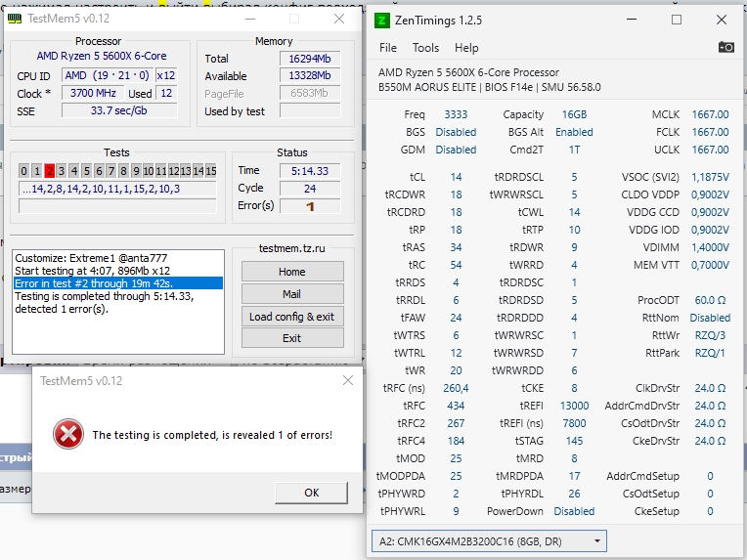Screen dimensions: 747x560
Task: Select test 8 indicator box
Action: 123,170
